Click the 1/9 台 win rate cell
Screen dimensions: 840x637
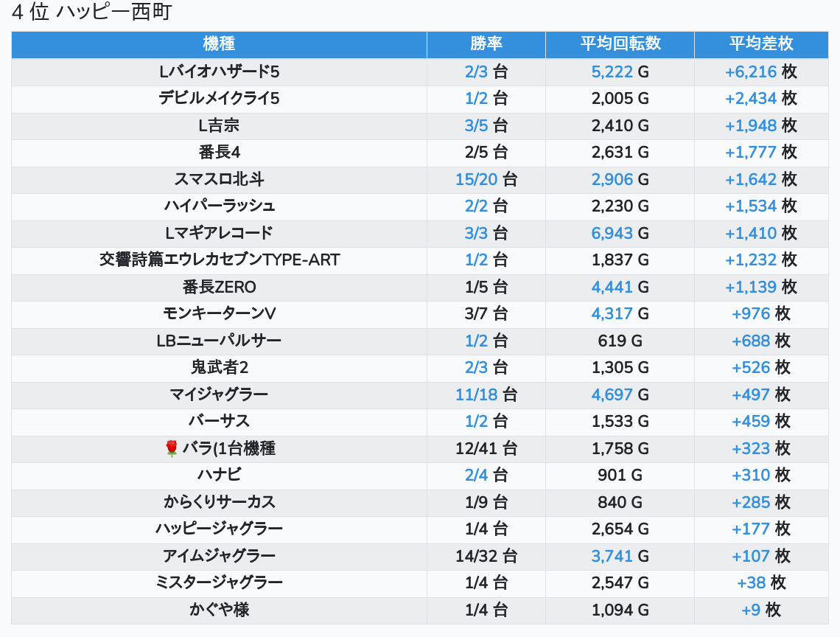tap(486, 502)
